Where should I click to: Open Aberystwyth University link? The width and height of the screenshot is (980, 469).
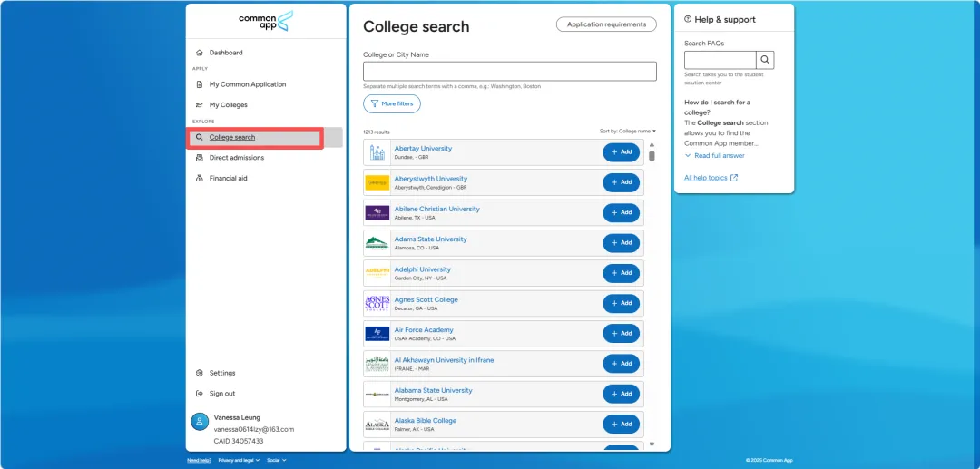click(431, 179)
